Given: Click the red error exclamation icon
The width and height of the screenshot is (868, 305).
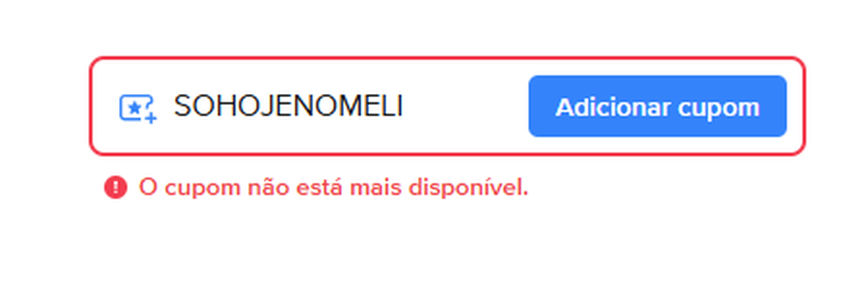Looking at the screenshot, I should coord(116,187).
